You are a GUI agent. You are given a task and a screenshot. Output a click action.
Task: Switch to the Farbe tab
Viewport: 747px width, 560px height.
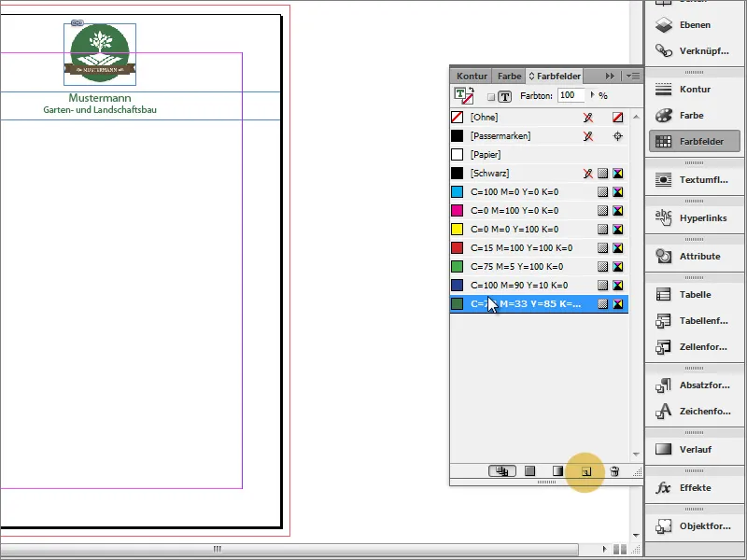pyautogui.click(x=509, y=76)
